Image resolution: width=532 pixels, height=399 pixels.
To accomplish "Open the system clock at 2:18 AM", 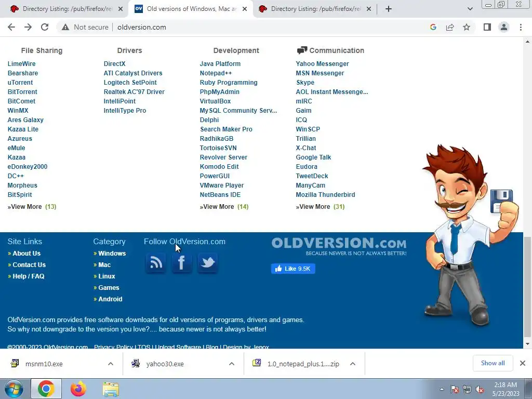I will [506, 389].
